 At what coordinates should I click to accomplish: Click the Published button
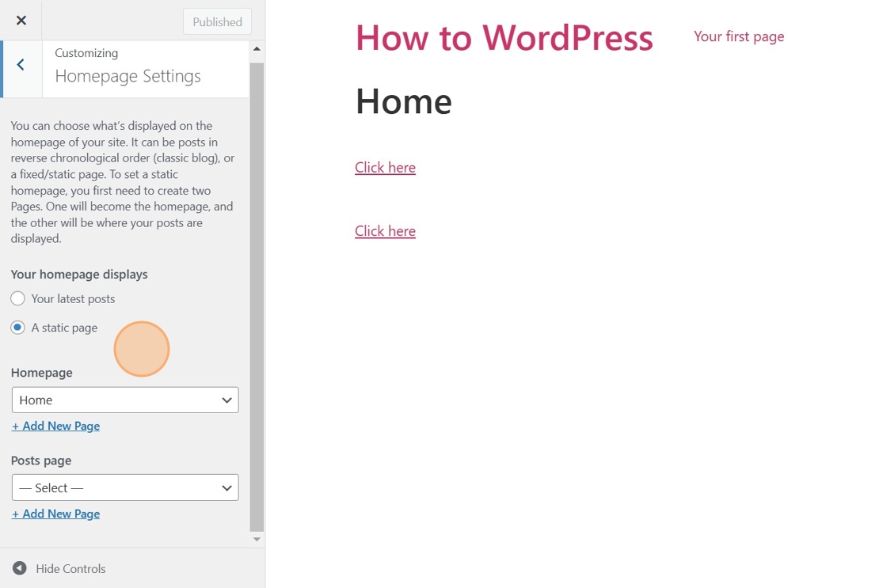[x=217, y=22]
